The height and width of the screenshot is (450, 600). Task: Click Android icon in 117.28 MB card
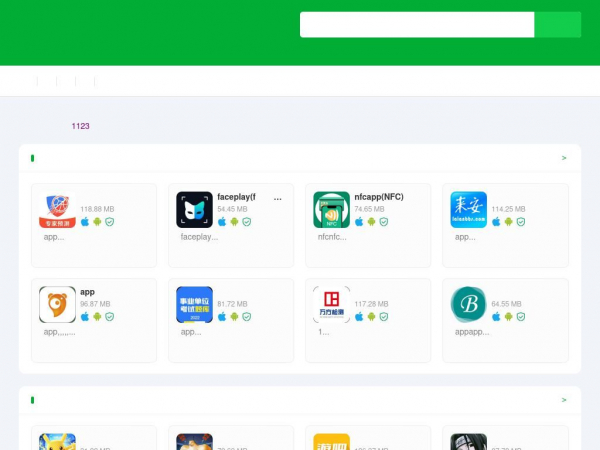(x=371, y=316)
